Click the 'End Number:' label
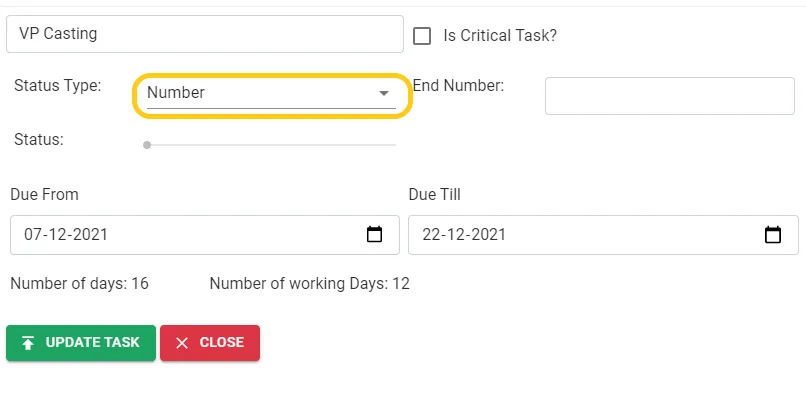 coord(458,86)
